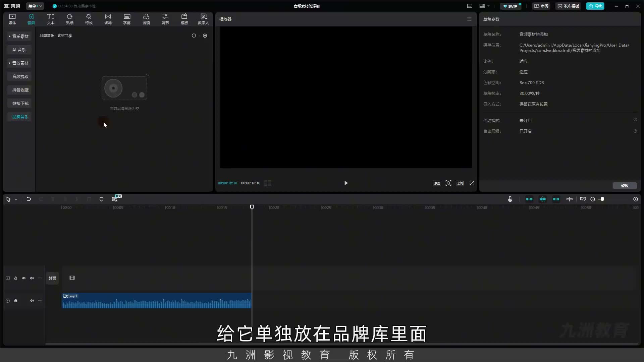Switch to the 特效 tab
The image size is (644, 362).
[89, 19]
